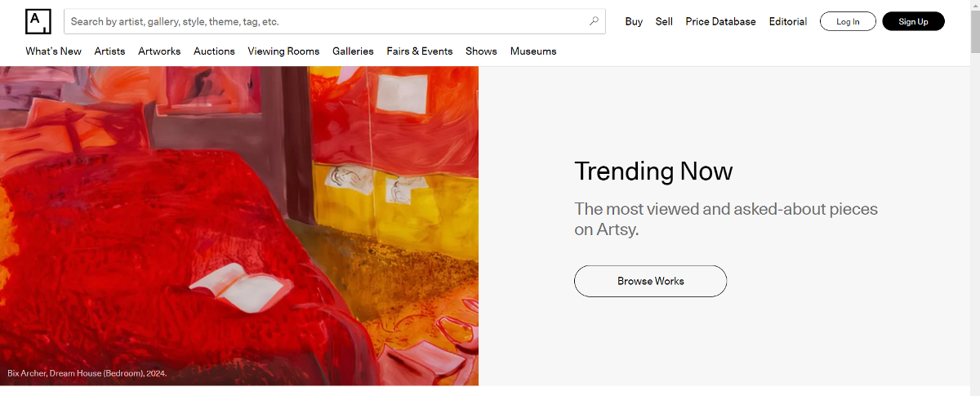Focus the artist and gallery search field
The height and width of the screenshot is (396, 980).
point(335,22)
